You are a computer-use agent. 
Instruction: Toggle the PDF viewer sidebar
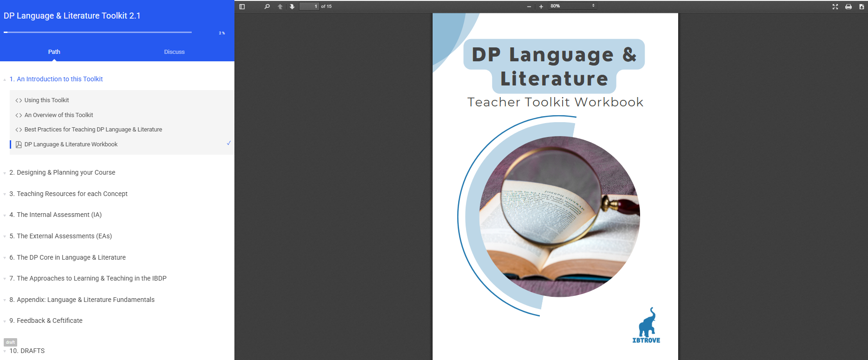coord(242,7)
